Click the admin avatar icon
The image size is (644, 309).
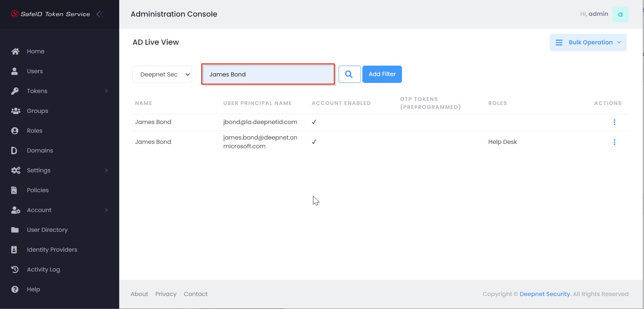pyautogui.click(x=620, y=14)
